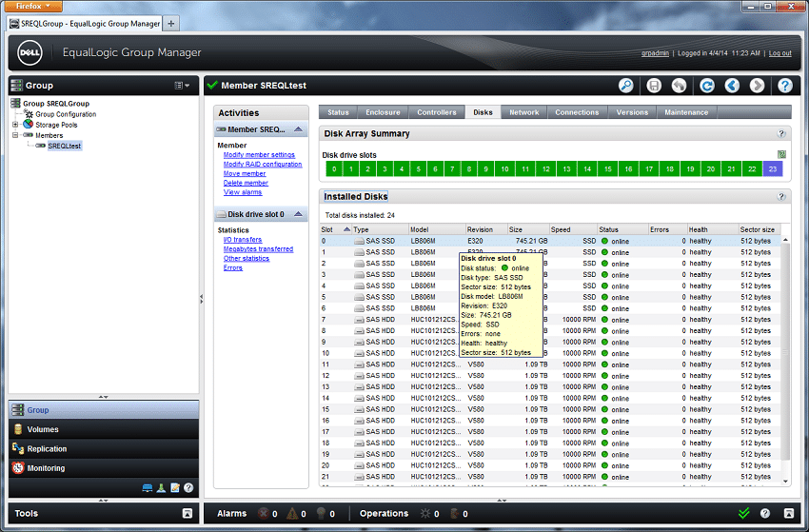
Task: Switch to the Connections tab
Action: click(x=577, y=112)
